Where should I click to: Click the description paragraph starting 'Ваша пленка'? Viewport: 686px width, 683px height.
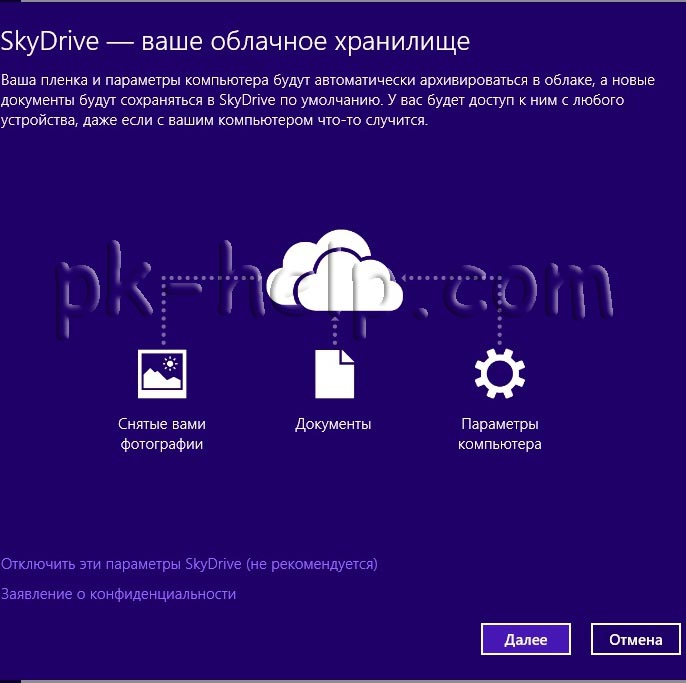point(328,100)
